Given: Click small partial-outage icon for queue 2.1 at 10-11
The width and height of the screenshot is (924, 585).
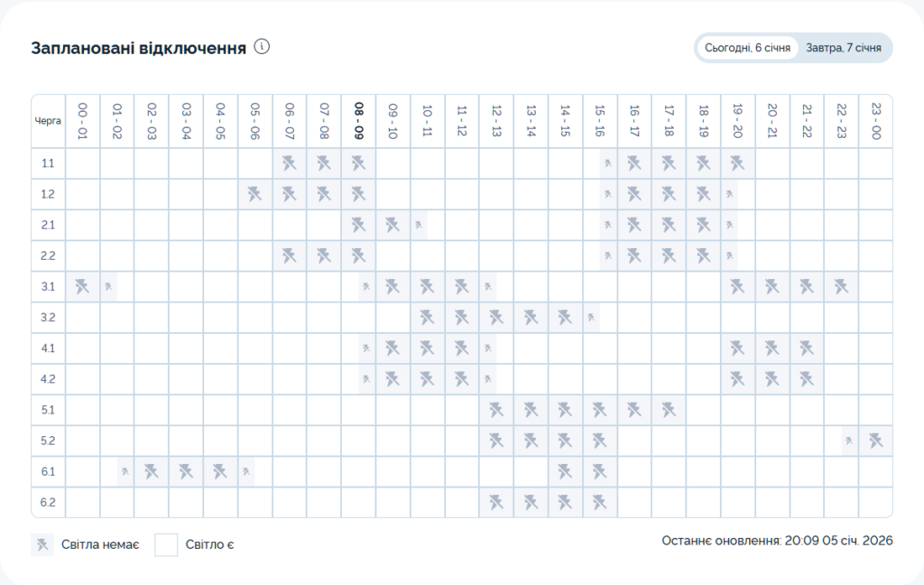Looking at the screenshot, I should click(419, 226).
